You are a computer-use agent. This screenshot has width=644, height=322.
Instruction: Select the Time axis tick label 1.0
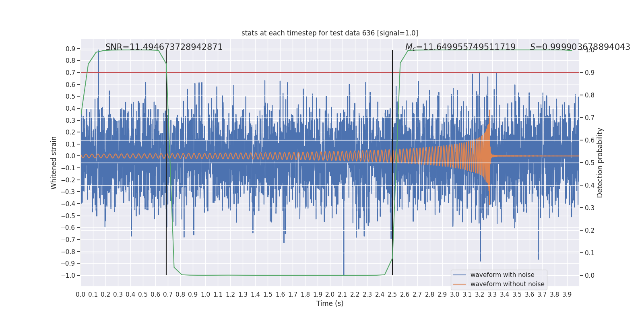[205, 295]
